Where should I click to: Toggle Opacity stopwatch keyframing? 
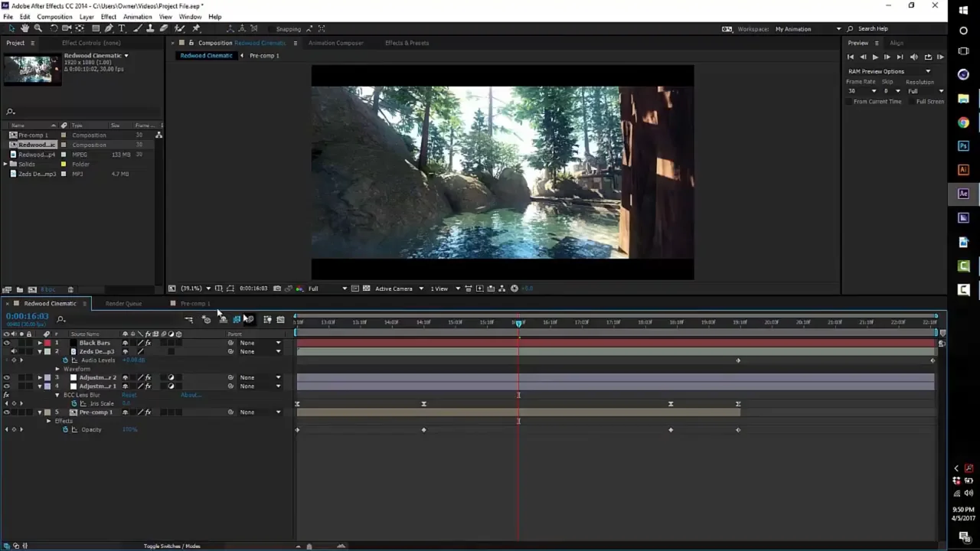click(x=65, y=429)
